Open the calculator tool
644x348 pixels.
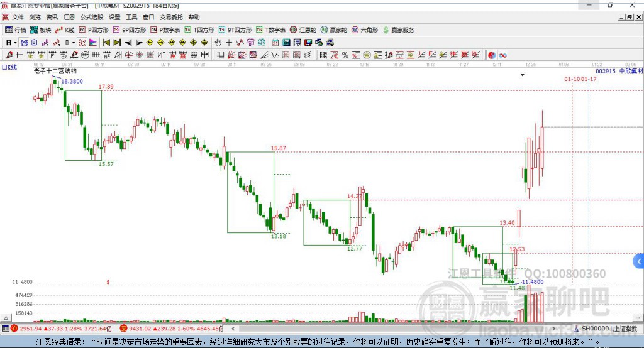point(286,43)
